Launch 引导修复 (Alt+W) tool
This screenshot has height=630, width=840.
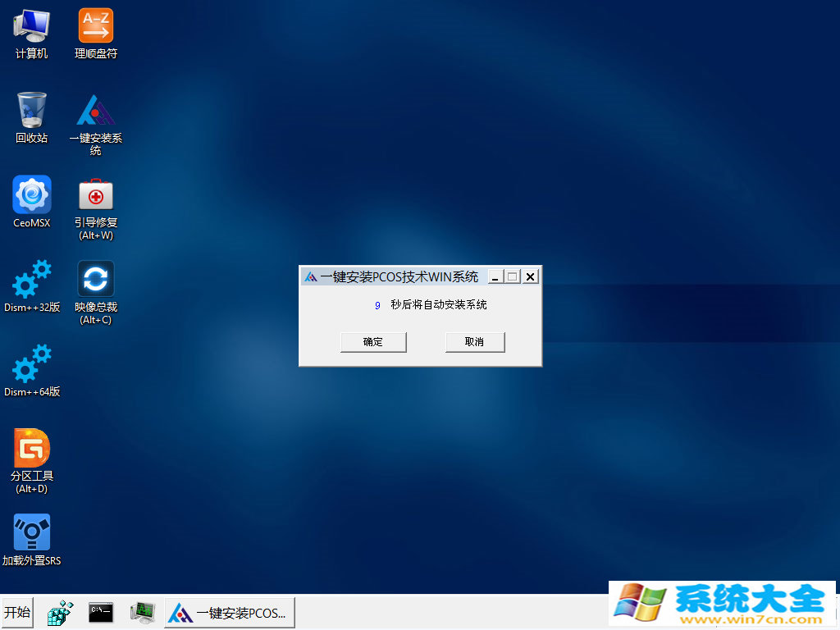point(95,195)
